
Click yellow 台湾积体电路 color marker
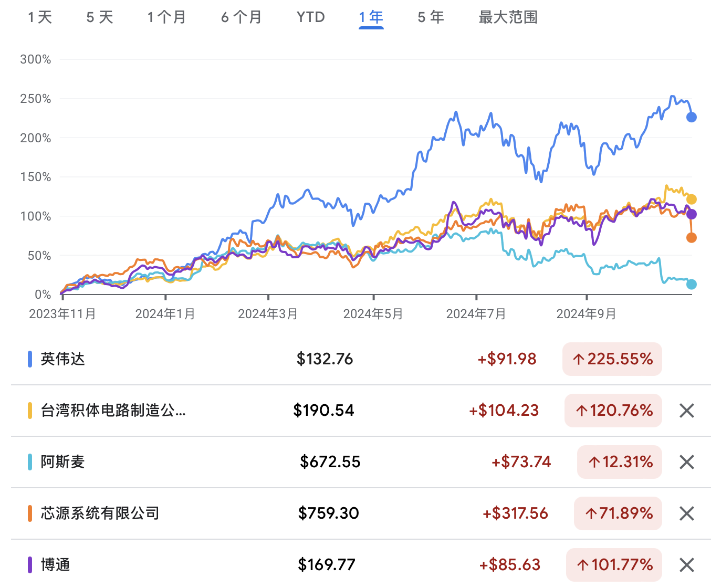[30, 411]
